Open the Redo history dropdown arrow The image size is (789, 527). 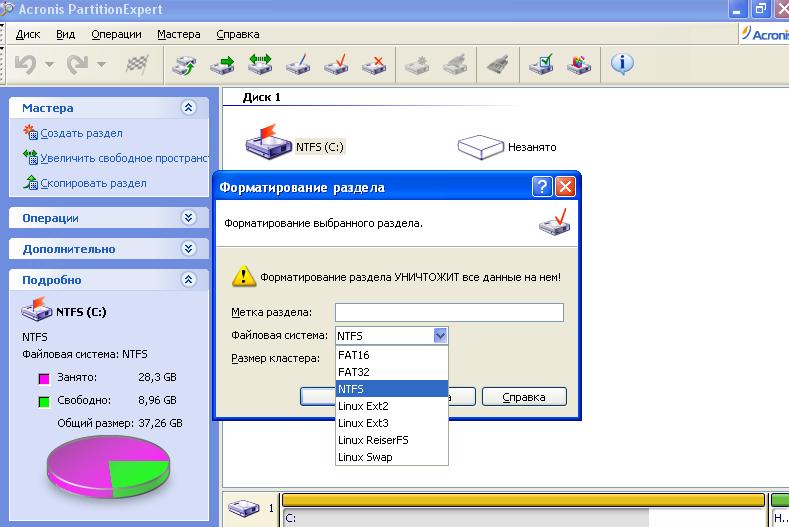[x=101, y=64]
